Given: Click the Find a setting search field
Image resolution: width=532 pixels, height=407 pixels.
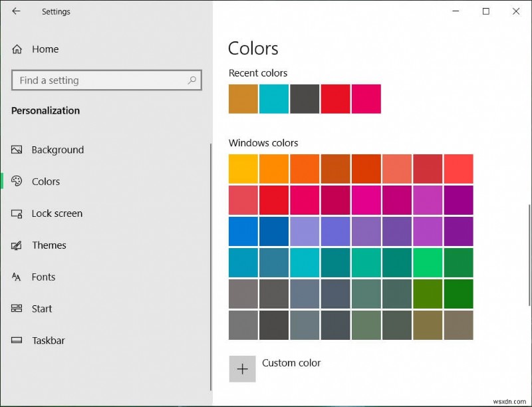Looking at the screenshot, I should point(100,80).
